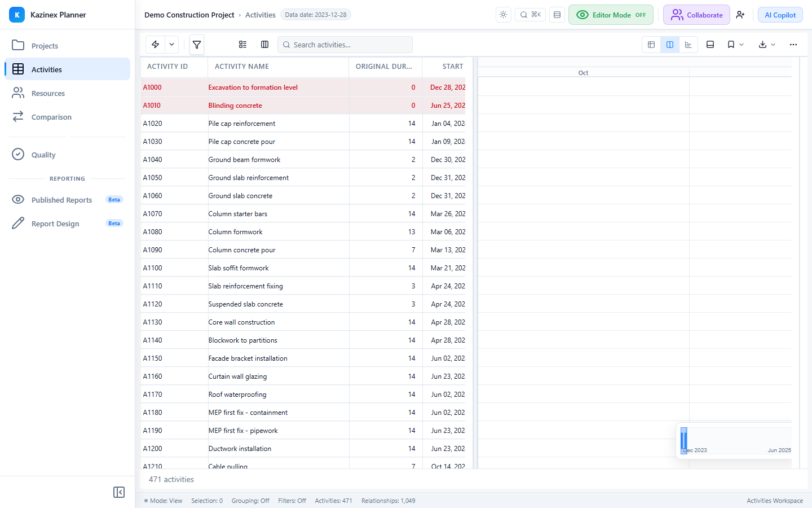Click the Start date of A1100
This screenshot has width=812, height=508.
[x=448, y=268]
